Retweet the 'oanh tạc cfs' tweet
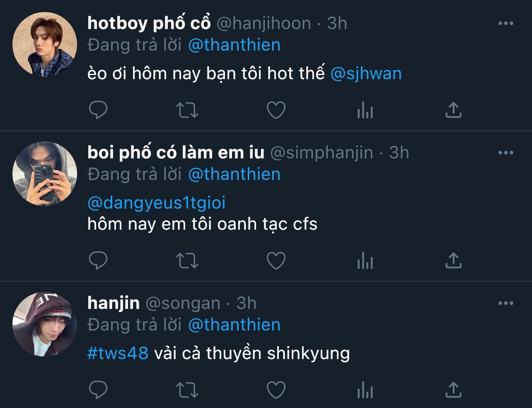532x408 pixels. click(187, 261)
